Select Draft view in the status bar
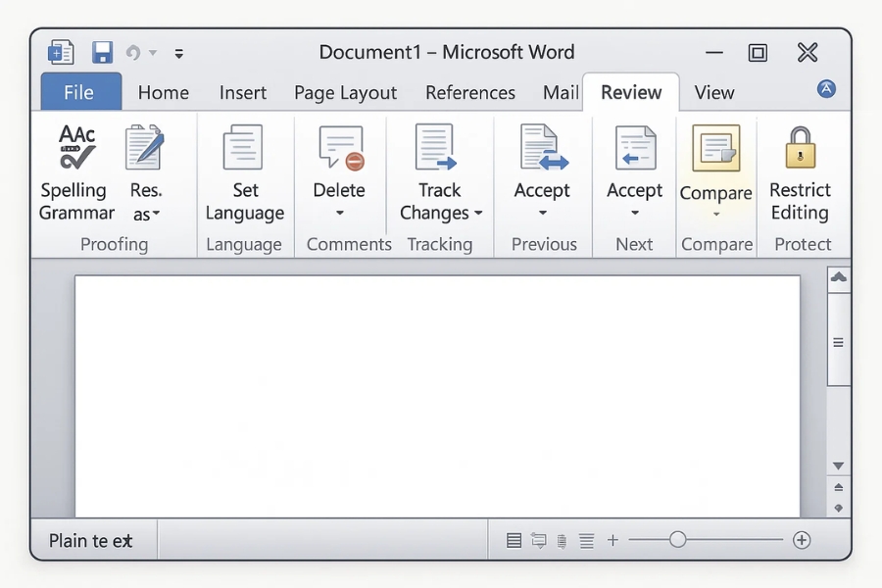Image resolution: width=882 pixels, height=588 pixels. tap(585, 540)
